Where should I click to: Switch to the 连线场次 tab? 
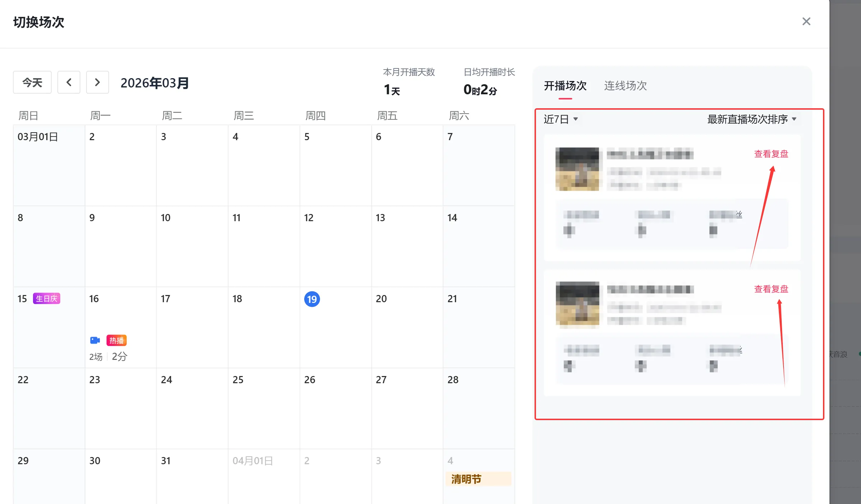pyautogui.click(x=625, y=86)
